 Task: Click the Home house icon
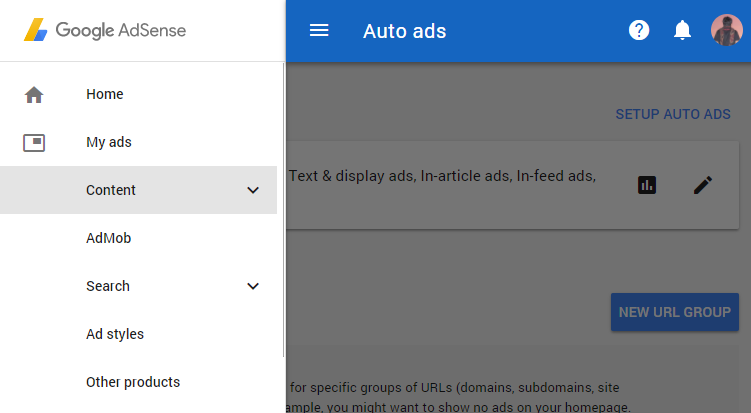pos(34,94)
